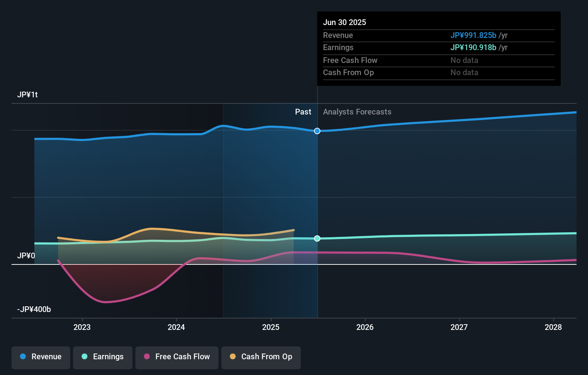The height and width of the screenshot is (375, 588).
Task: Select the Earnings data point marker on the chart
Action: point(317,238)
